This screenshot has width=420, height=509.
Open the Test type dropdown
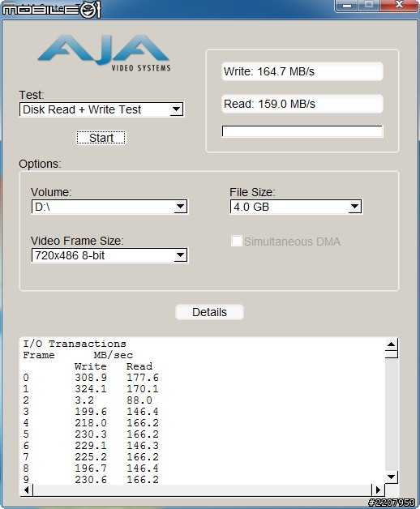click(x=101, y=109)
